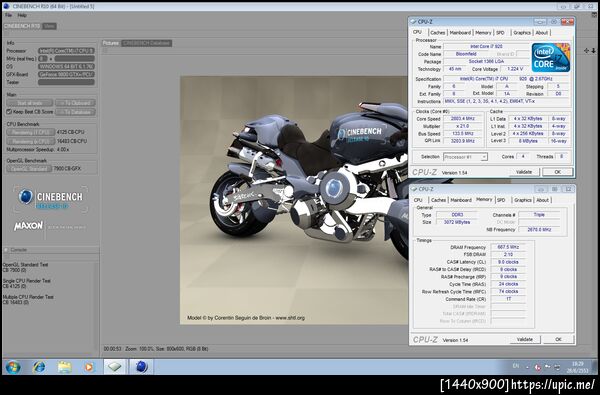
Task: Switch to the Cinebench blue sphere taskbar button
Action: [141, 367]
